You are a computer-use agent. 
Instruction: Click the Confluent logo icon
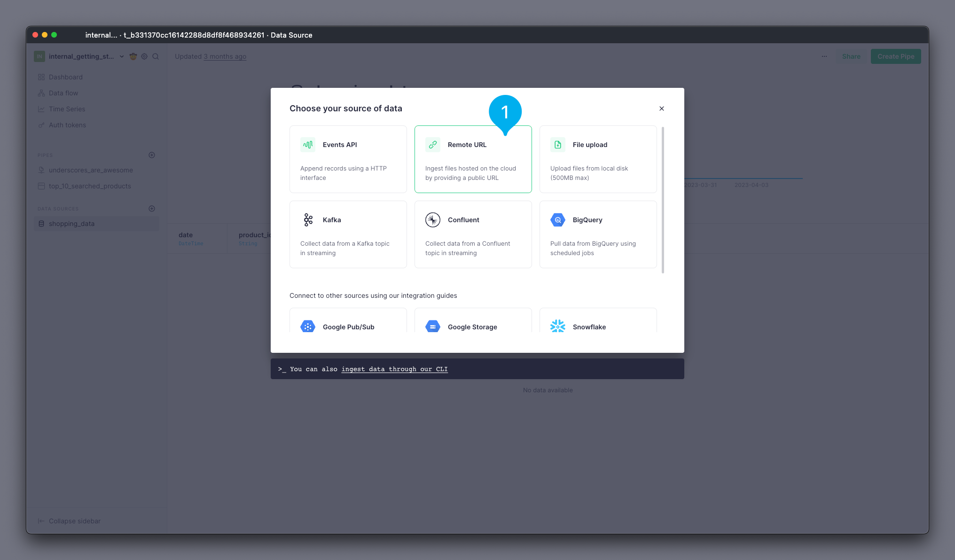pyautogui.click(x=433, y=220)
